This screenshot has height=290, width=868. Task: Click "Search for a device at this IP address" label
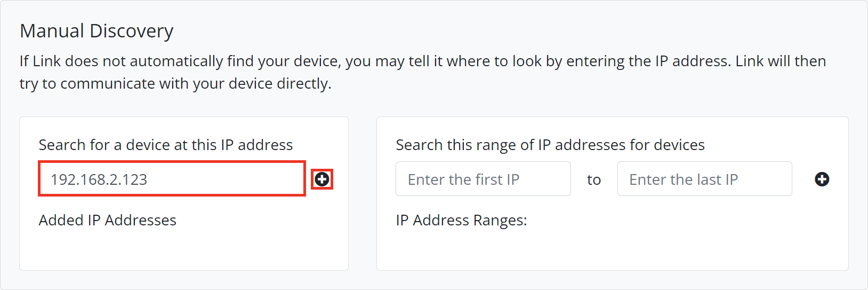pos(166,145)
